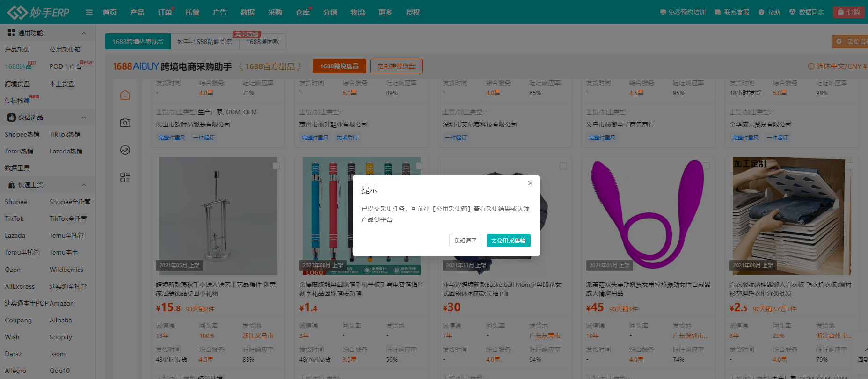Open the camera image search icon
This screenshot has width=868, height=379.
(125, 122)
